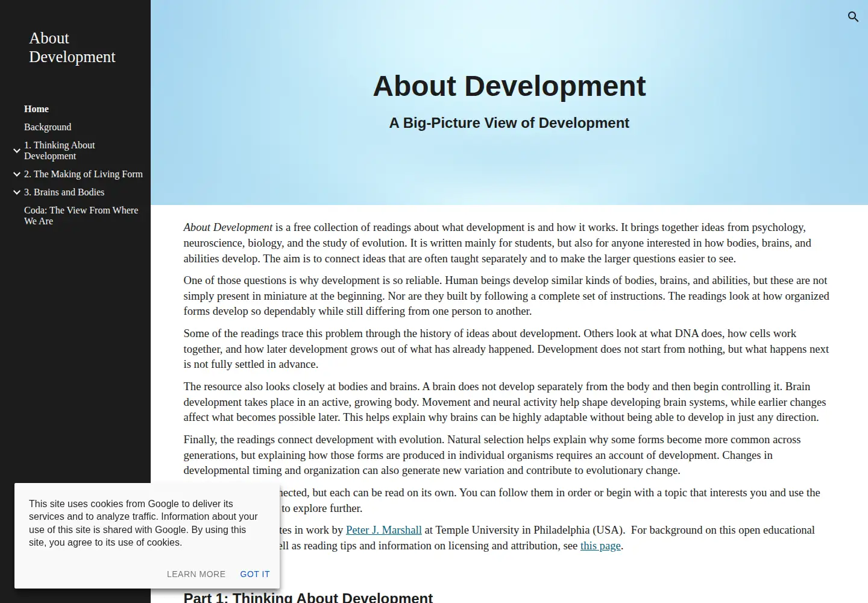The height and width of the screenshot is (603, 868).
Task: Open 3. Brains and Bodies page
Action: 64,192
